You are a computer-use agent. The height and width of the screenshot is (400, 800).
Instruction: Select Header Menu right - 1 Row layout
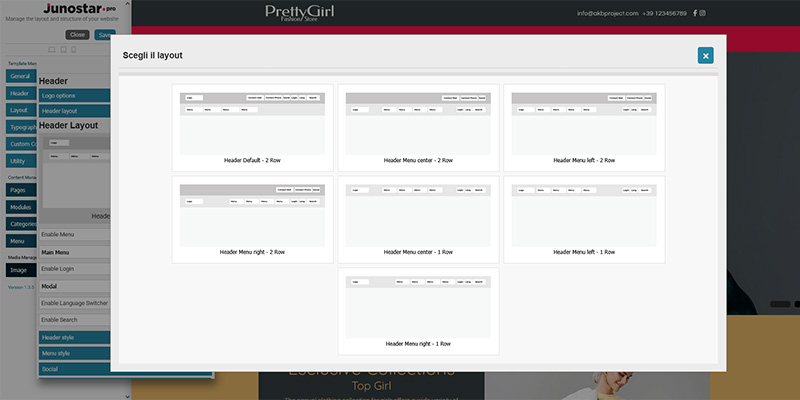tap(418, 311)
